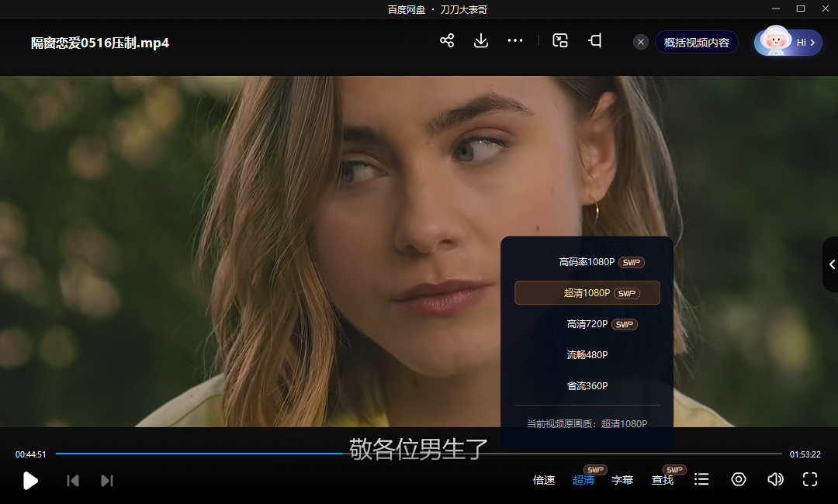Open more options via the ellipsis icon
This screenshot has width=838, height=504.
(x=515, y=41)
